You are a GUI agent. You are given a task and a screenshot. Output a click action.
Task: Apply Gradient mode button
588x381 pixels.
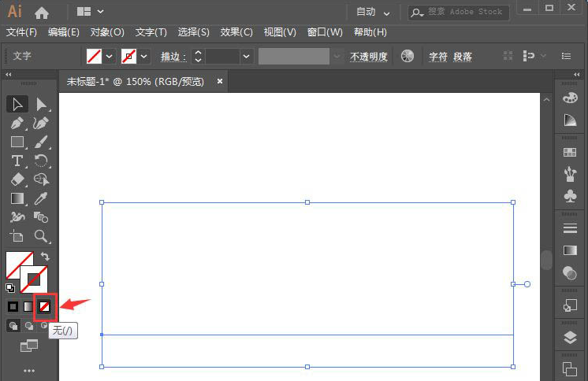tap(28, 307)
